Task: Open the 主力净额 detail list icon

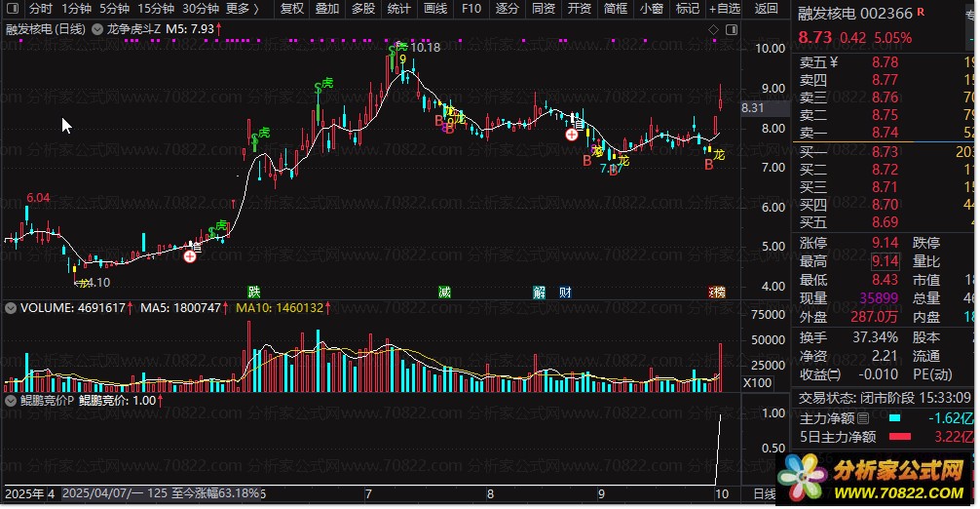Action: click(863, 417)
